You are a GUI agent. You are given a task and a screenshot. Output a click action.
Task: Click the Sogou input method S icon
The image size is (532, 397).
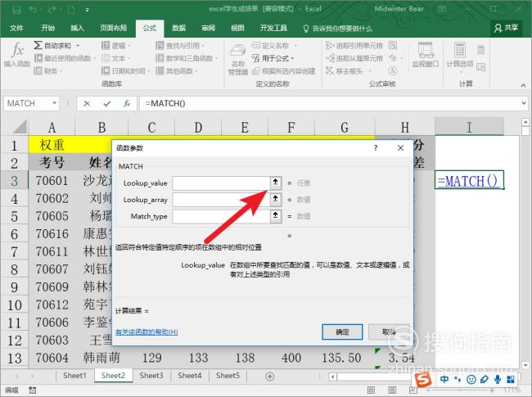click(x=423, y=379)
